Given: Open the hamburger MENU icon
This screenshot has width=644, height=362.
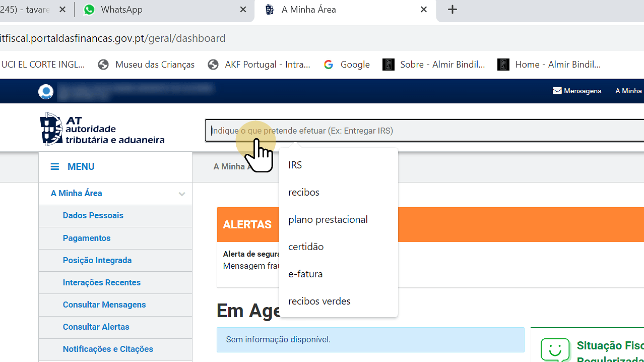Looking at the screenshot, I should point(55,167).
